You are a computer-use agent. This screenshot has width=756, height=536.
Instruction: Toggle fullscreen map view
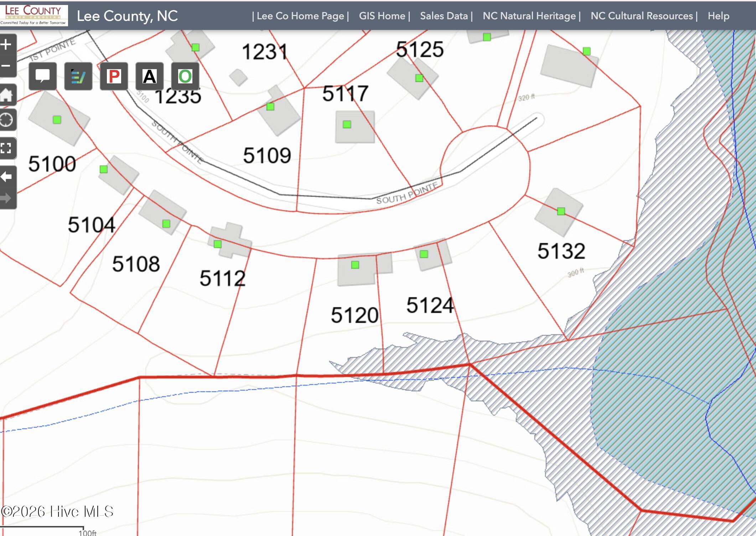coord(6,148)
